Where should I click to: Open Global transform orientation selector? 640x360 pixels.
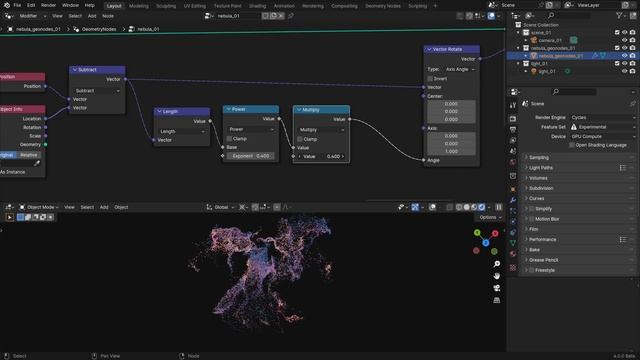click(220, 207)
